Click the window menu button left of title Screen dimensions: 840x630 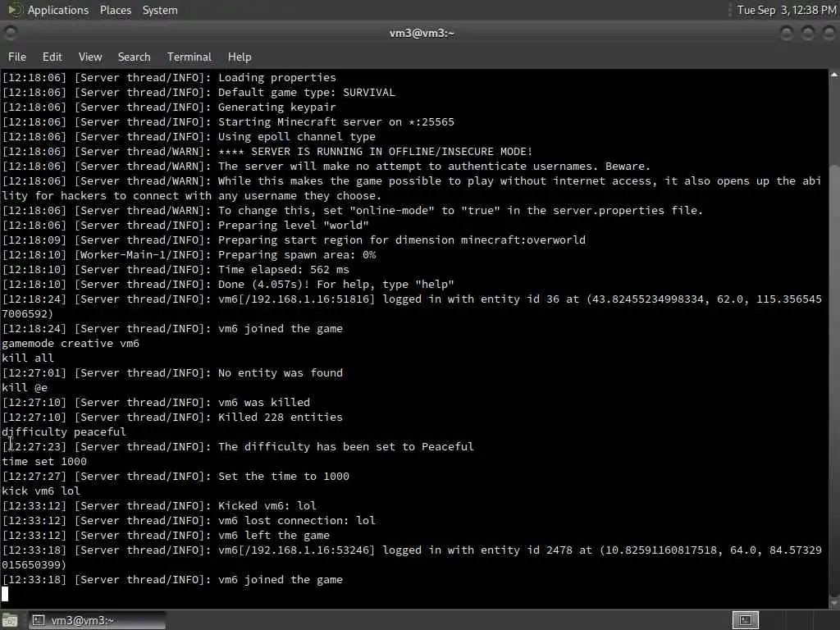click(x=10, y=33)
